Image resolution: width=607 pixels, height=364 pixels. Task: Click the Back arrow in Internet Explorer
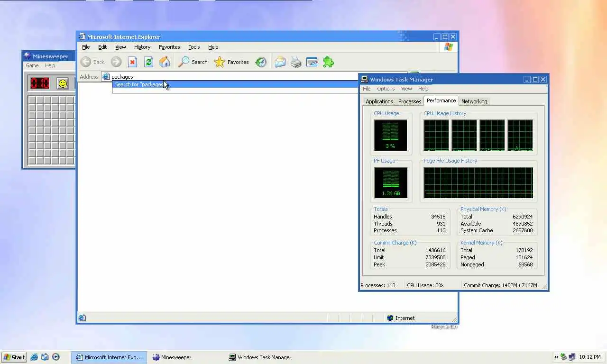coord(86,62)
